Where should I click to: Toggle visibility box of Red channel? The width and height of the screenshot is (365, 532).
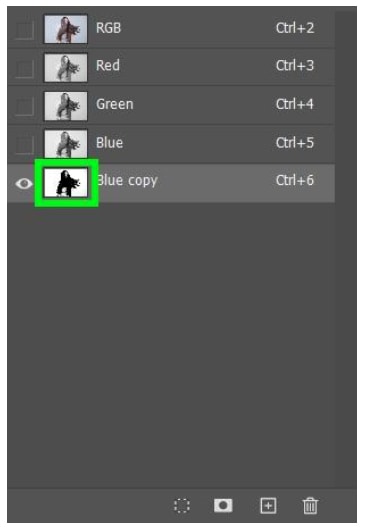pos(24,68)
